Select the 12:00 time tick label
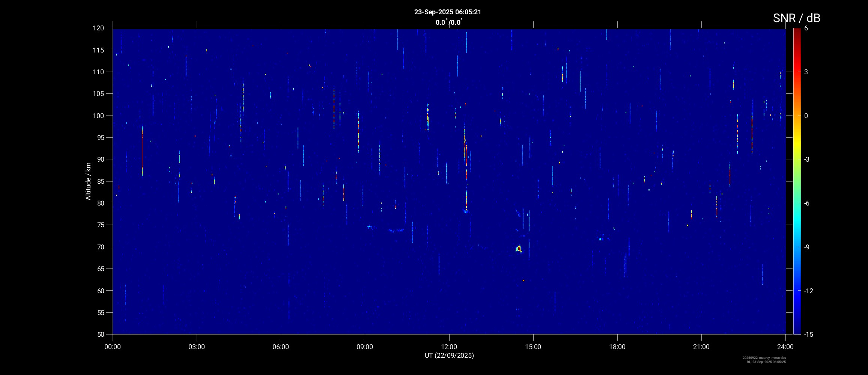This screenshot has height=375, width=868. [449, 347]
